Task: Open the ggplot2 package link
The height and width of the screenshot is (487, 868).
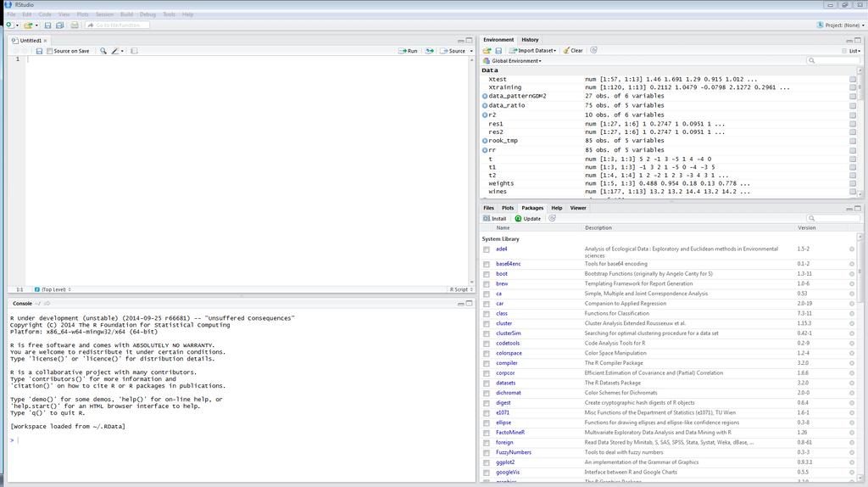Action: click(505, 462)
